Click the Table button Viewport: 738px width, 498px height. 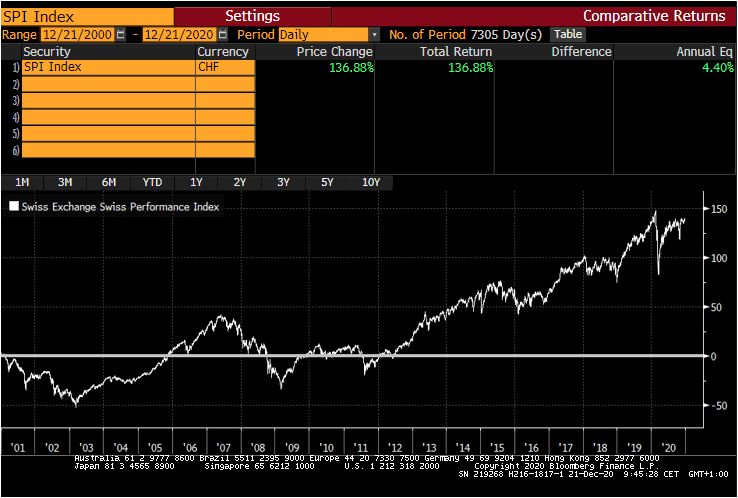tap(568, 34)
